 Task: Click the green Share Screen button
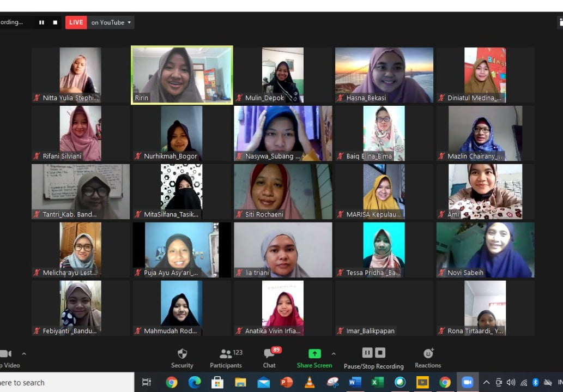314,358
